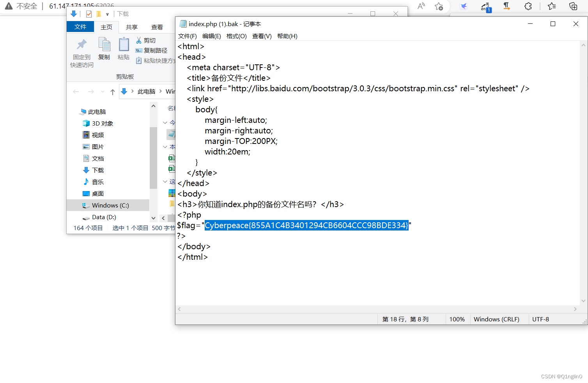Viewport: 588px width, 383px height.
Task: Open browser Collections icon
Action: pyautogui.click(x=573, y=6)
